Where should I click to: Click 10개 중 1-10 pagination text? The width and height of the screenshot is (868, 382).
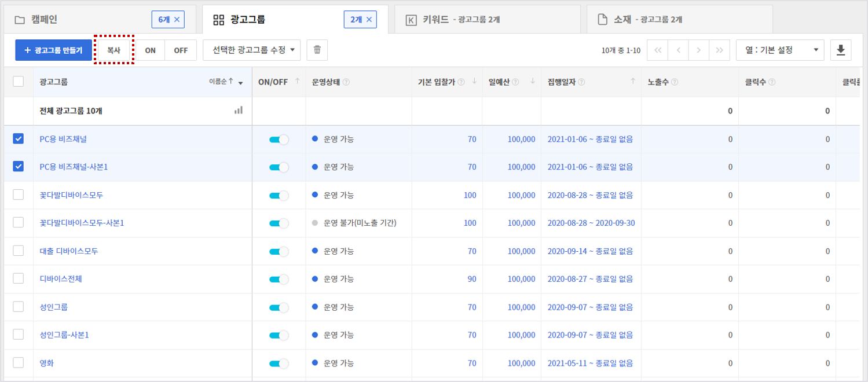621,50
